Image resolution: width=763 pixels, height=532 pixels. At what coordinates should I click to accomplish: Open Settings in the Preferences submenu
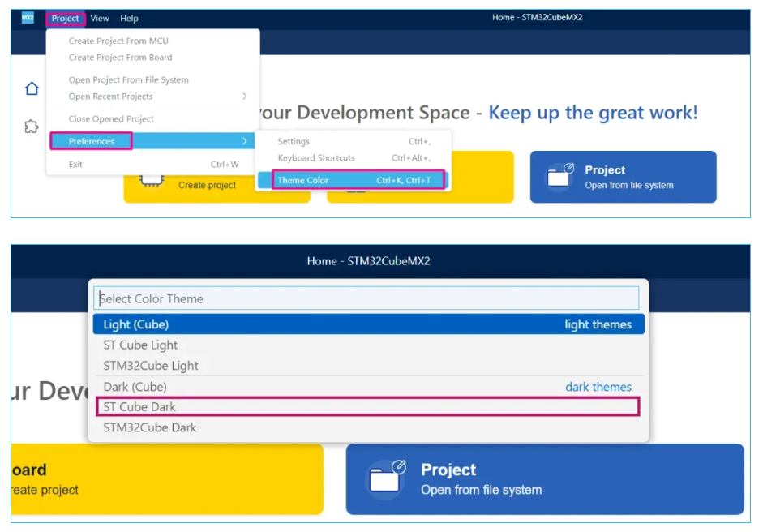coord(354,141)
